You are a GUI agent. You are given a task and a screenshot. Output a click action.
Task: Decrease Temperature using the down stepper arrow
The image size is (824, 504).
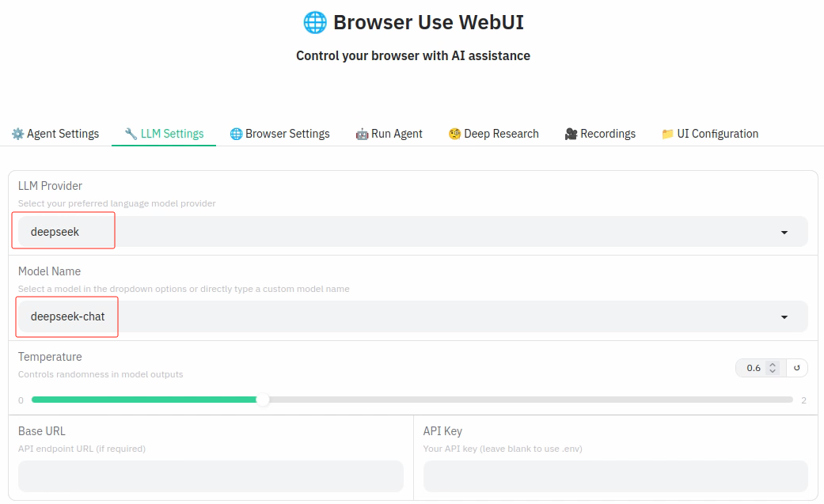[773, 371]
